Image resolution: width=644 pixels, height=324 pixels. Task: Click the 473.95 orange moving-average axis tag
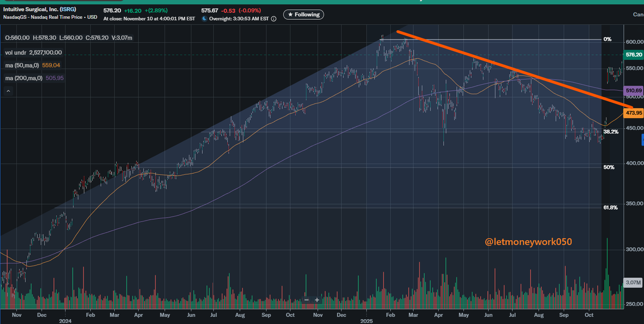click(x=633, y=113)
